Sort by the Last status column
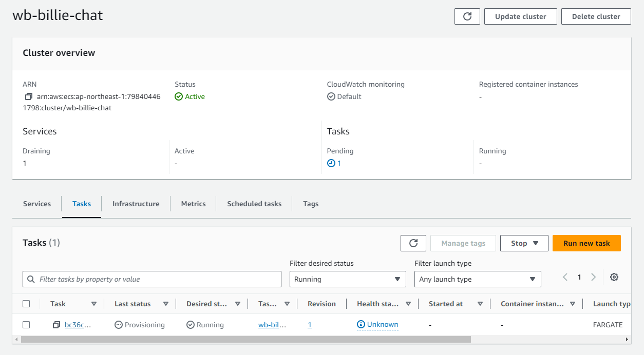The image size is (644, 355). pos(166,304)
